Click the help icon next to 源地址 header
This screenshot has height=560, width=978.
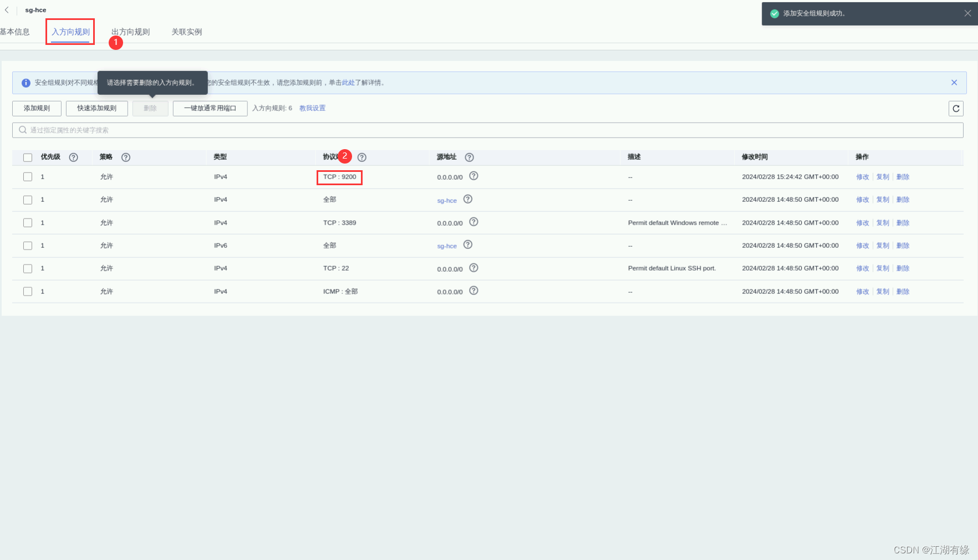click(x=469, y=157)
